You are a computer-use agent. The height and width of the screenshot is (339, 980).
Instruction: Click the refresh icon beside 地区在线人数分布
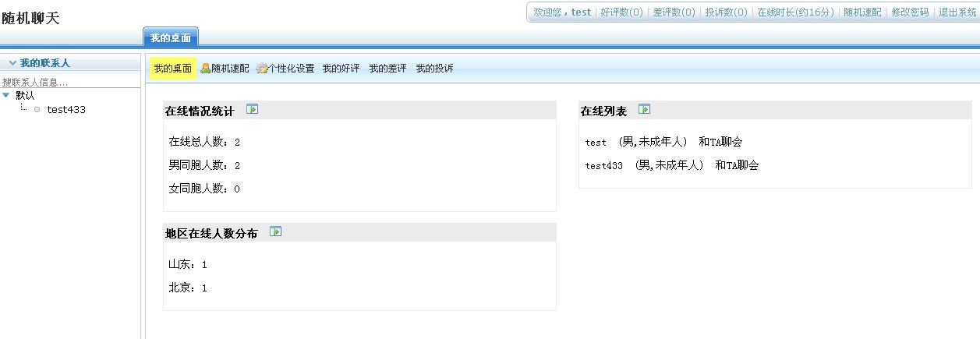tap(275, 232)
